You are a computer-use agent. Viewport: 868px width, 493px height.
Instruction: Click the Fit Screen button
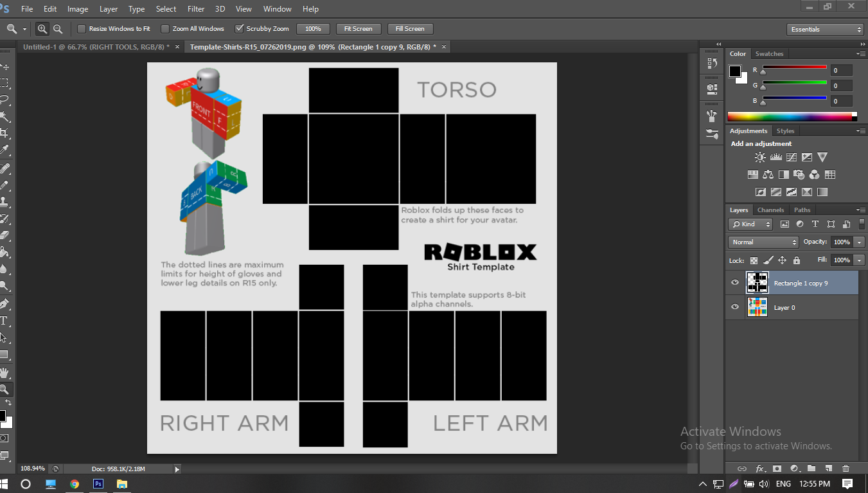(x=359, y=29)
